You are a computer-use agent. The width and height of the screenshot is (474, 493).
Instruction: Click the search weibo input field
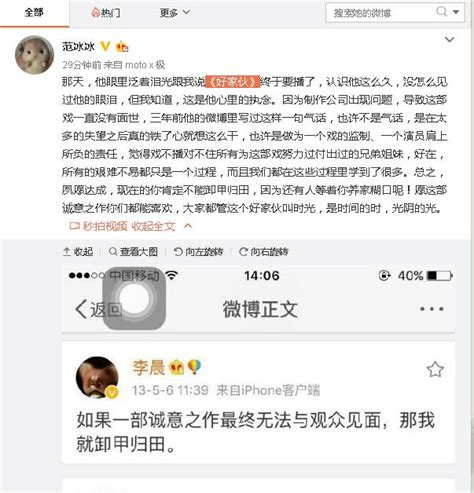(380, 13)
